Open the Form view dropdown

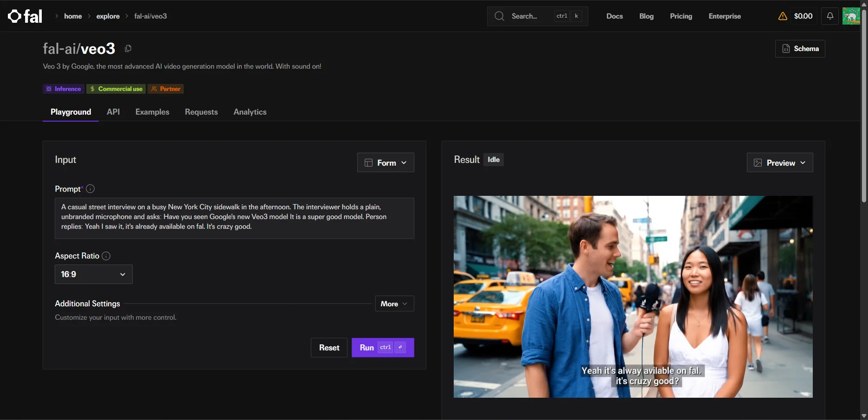tap(386, 163)
